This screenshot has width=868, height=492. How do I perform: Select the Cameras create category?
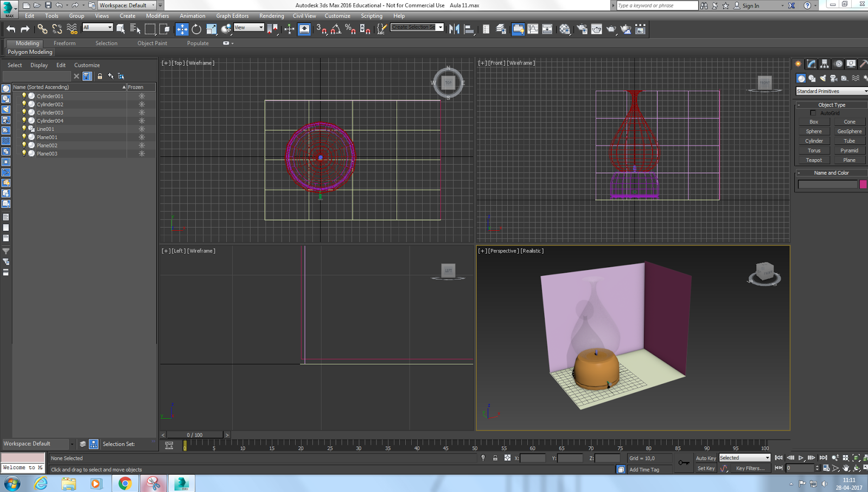pyautogui.click(x=834, y=78)
